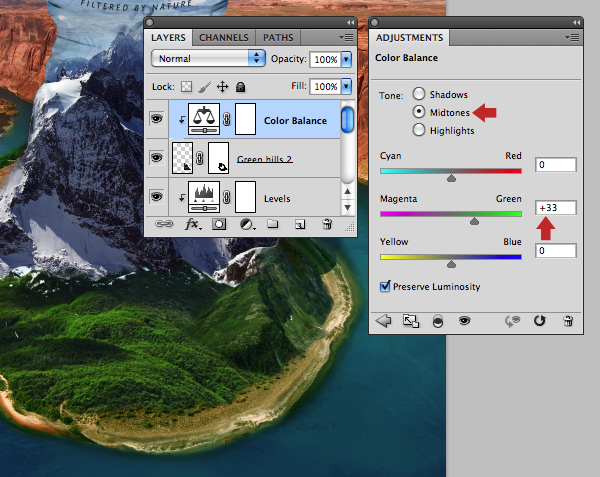Click Layers scrollbar up arrow

(347, 191)
